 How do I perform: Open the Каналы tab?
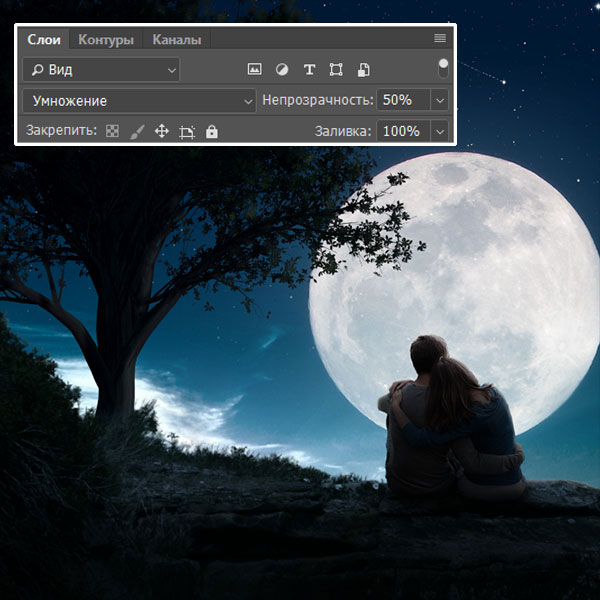click(177, 39)
